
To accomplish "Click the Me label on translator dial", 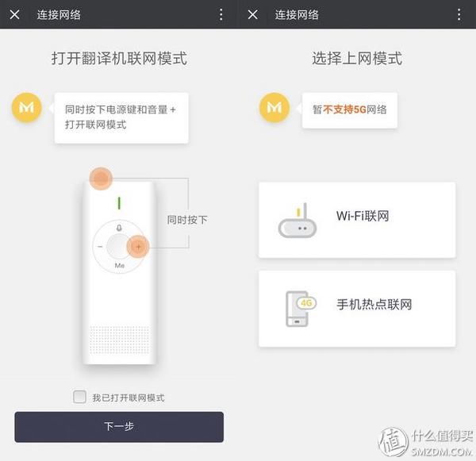I will click(x=119, y=266).
